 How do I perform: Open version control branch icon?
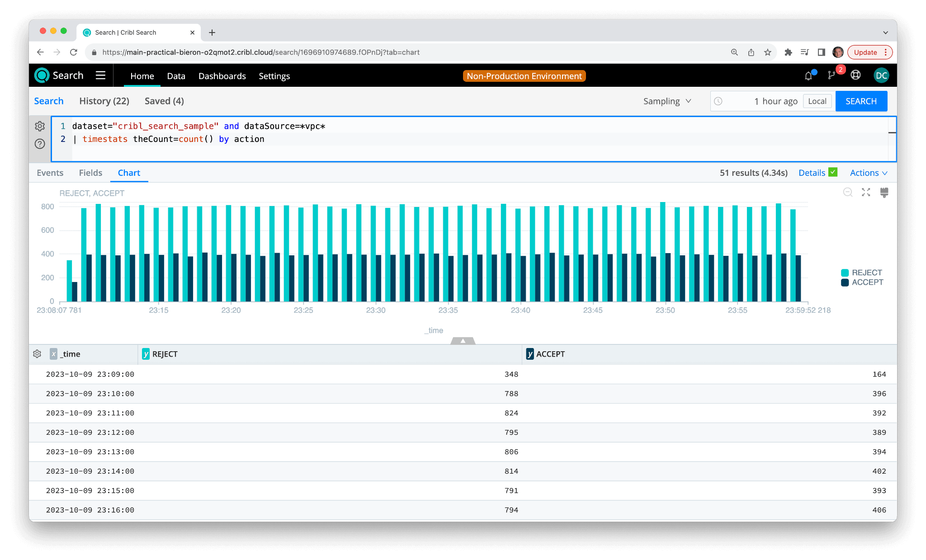coord(832,75)
